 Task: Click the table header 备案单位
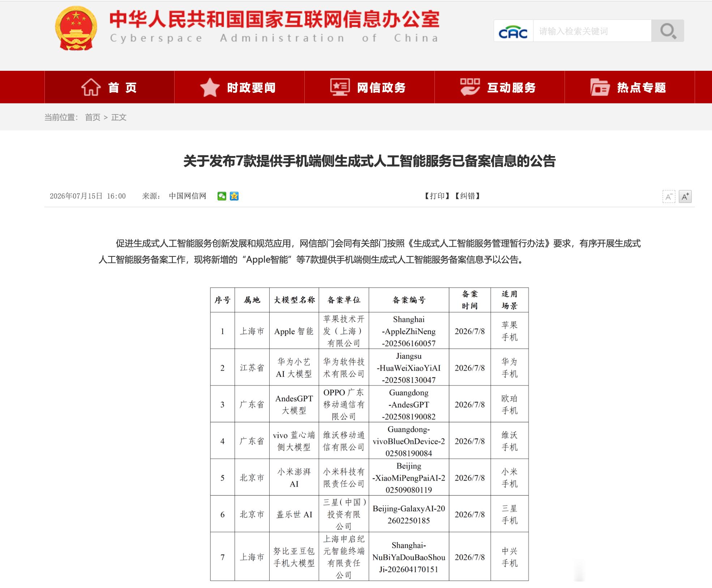[x=344, y=300]
